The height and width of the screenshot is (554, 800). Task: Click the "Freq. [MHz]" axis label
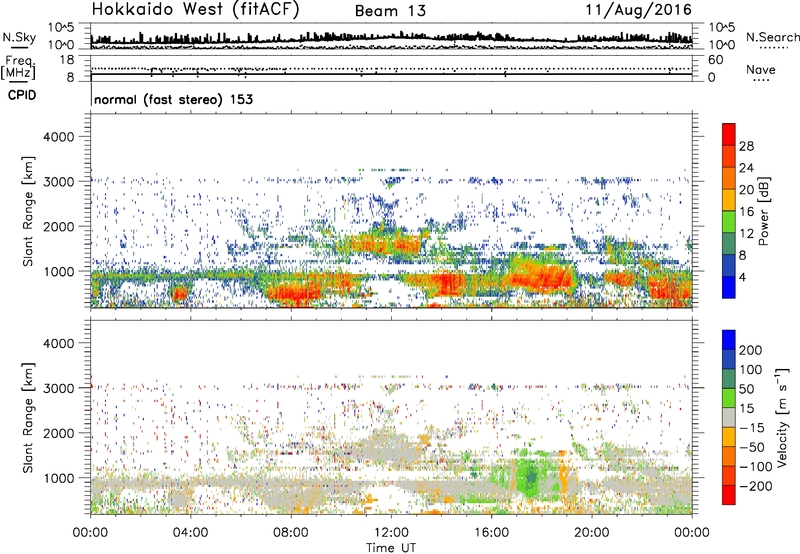(x=19, y=68)
